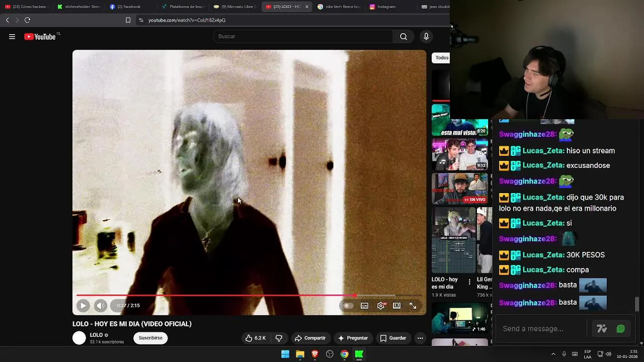Click the Preguntar button
The height and width of the screenshot is (362, 644).
pyautogui.click(x=353, y=338)
